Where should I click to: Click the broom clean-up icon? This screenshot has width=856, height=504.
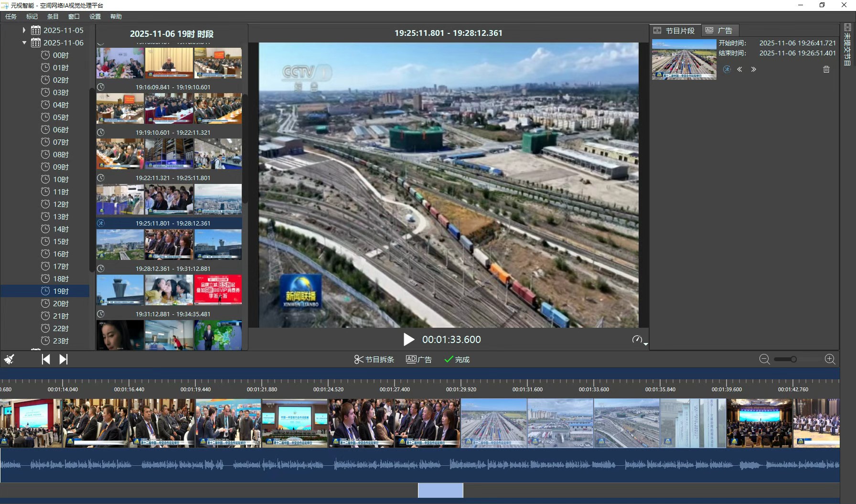[9, 359]
